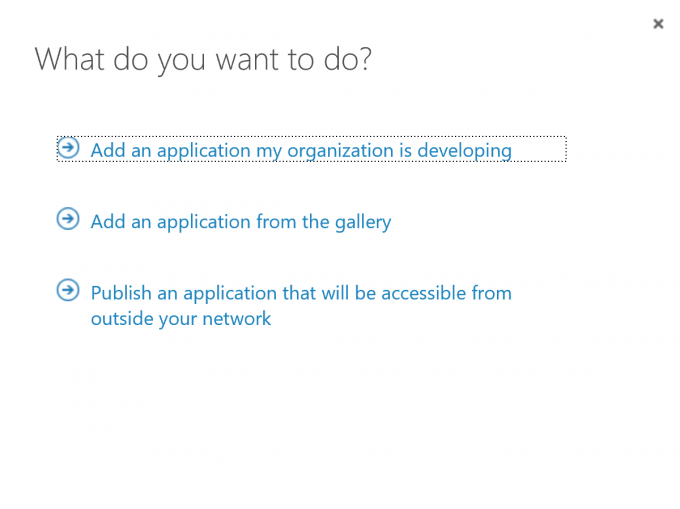Choose "Add an application from the gallery"
The width and height of the screenshot is (680, 509).
pos(240,222)
